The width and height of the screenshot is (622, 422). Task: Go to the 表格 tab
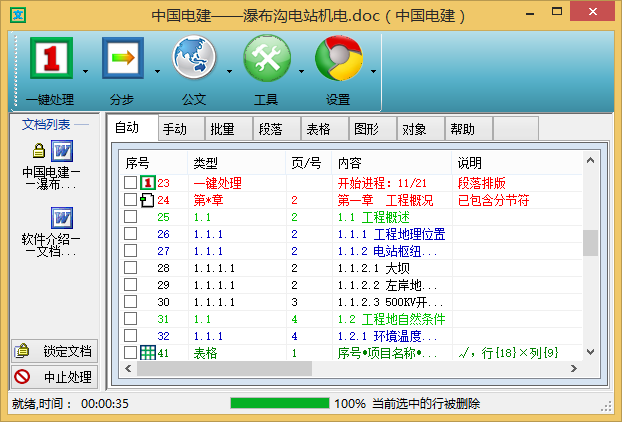coord(325,129)
